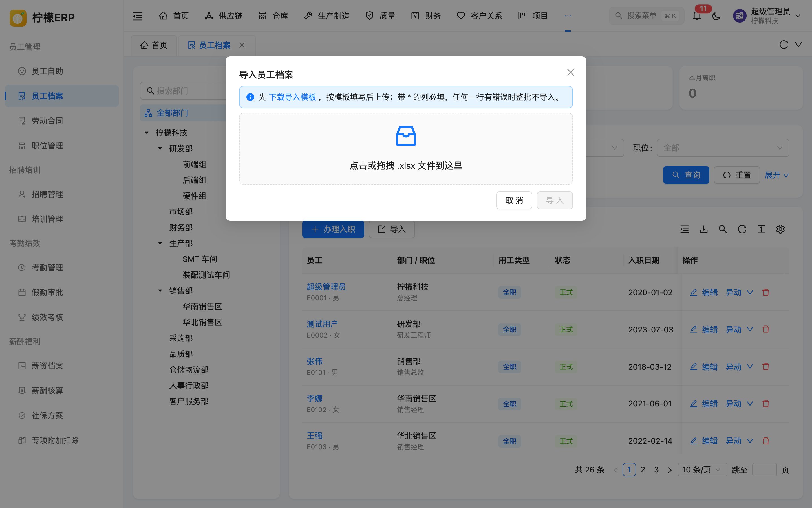Collapse the 研发部 tree node
The image size is (812, 508).
[x=160, y=148]
